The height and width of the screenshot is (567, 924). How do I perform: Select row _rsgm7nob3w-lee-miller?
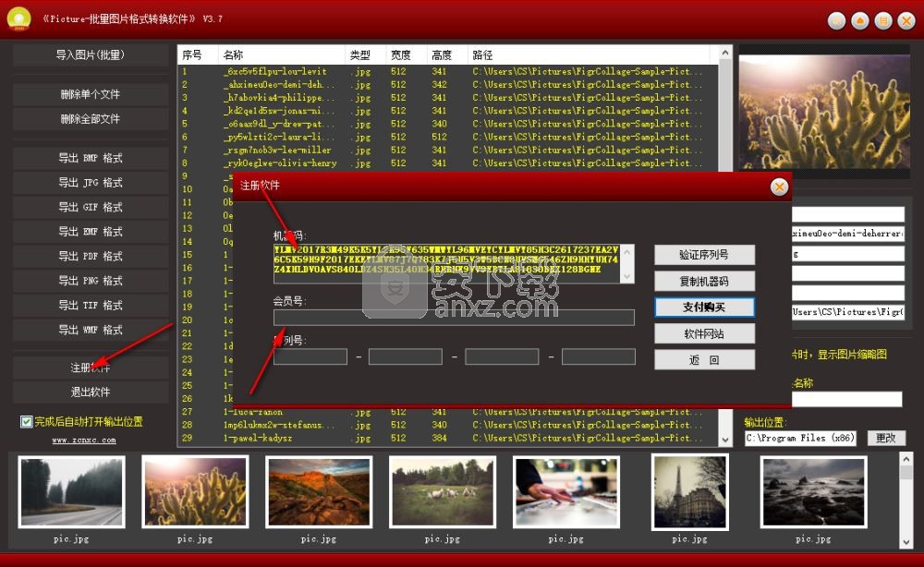coord(448,151)
